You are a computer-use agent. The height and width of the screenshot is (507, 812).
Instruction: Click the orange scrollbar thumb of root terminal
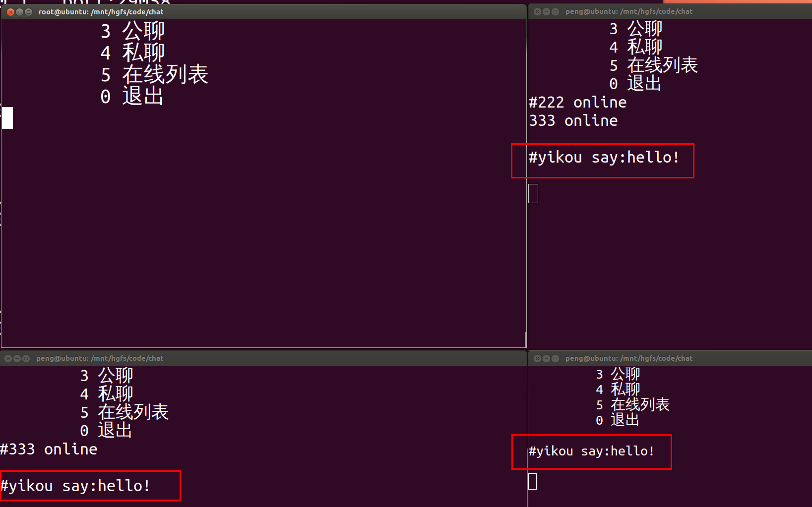tap(525, 339)
